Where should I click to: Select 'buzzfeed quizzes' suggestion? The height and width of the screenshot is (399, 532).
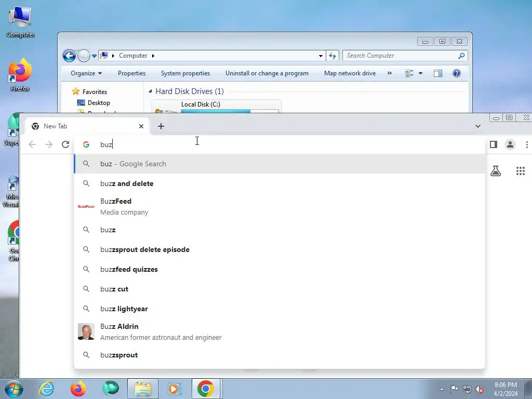pos(280,269)
